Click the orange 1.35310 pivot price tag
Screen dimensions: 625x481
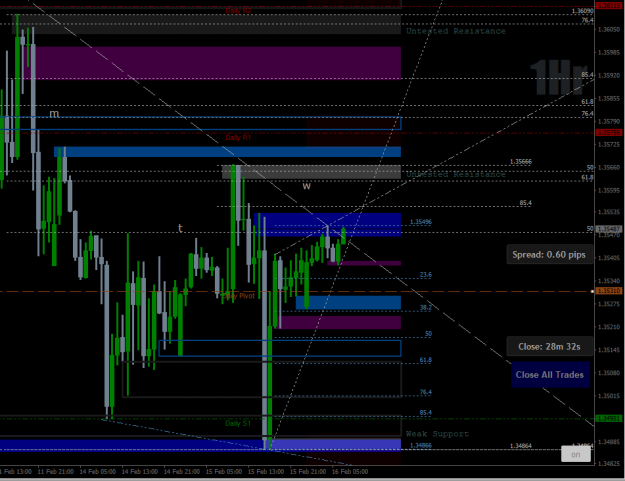608,291
